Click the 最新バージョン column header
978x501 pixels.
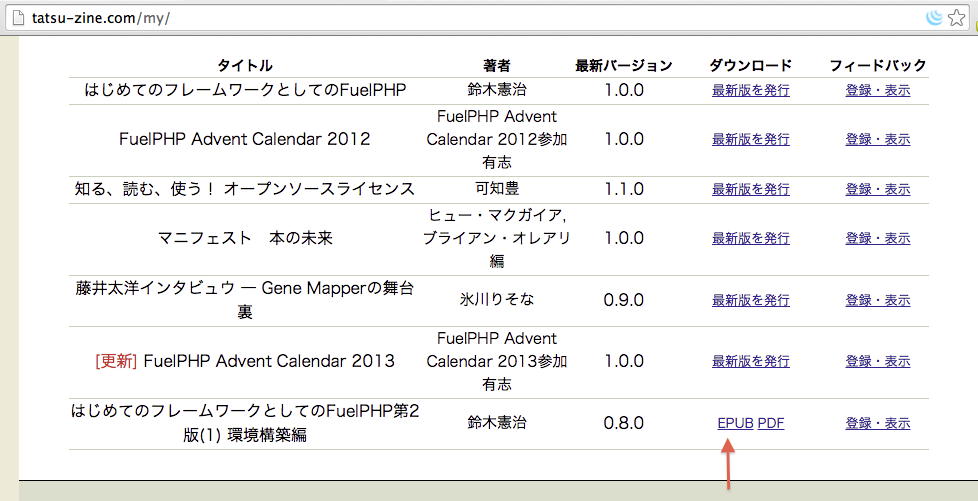[624, 65]
